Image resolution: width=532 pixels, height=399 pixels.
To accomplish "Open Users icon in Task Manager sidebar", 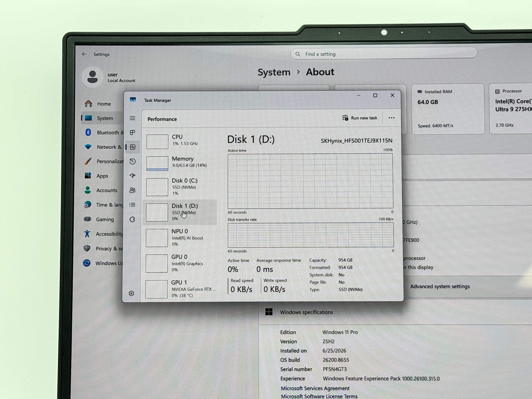I will point(132,190).
